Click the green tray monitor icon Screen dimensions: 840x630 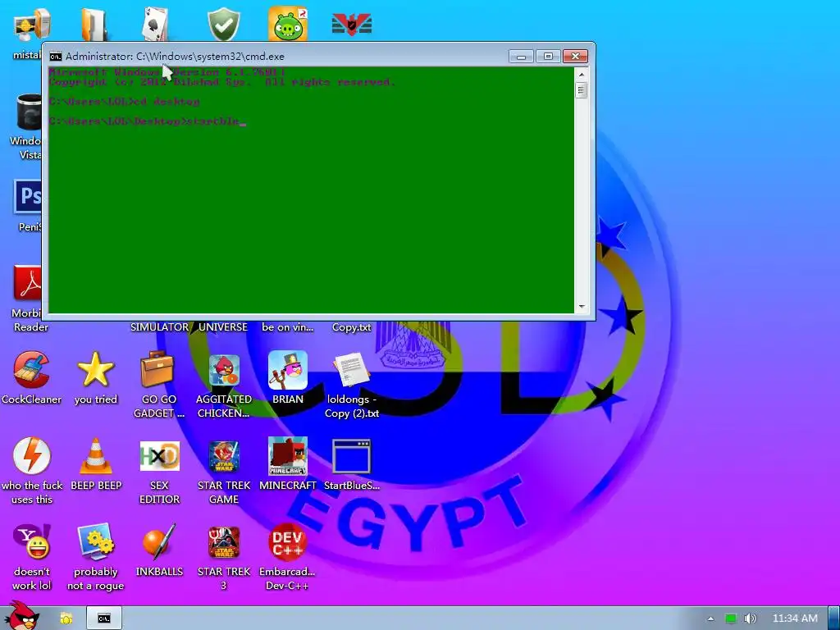tap(731, 619)
